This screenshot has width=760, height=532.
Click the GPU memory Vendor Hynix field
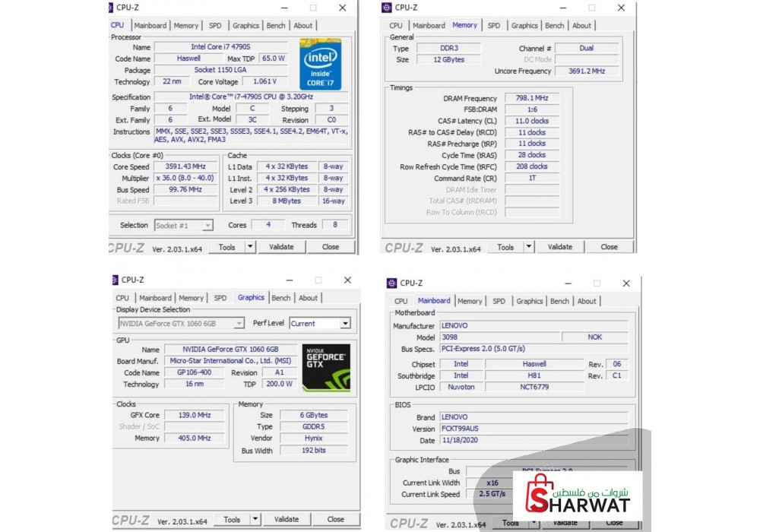[x=314, y=438]
